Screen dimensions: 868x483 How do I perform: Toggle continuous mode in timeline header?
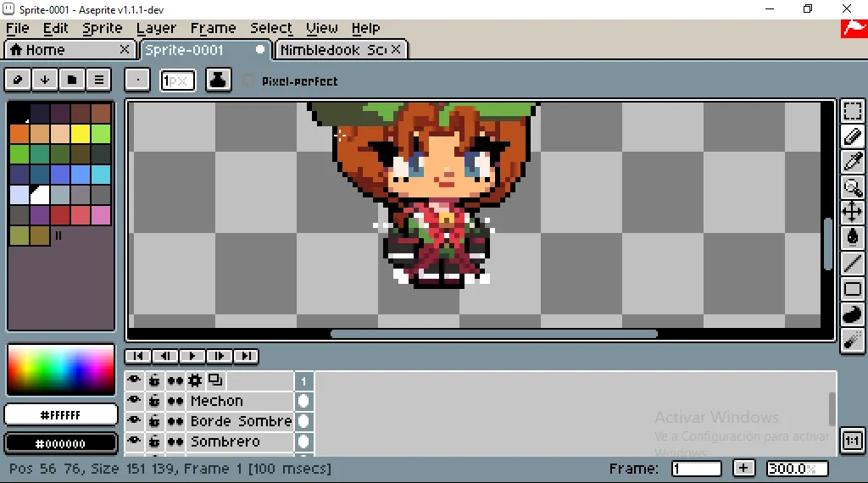coord(175,380)
